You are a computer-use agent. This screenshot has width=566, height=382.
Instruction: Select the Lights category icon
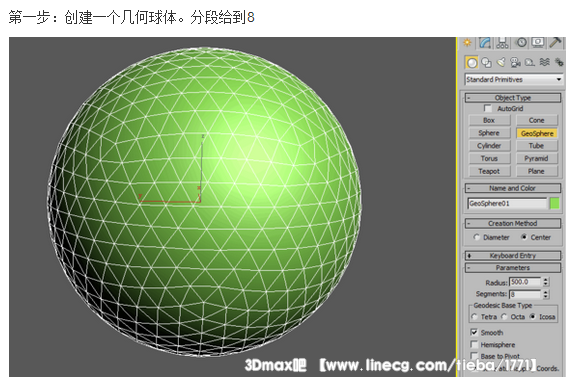tap(501, 62)
